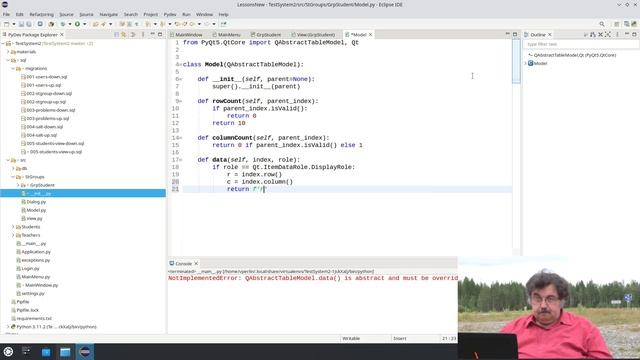
Task: Toggle Link with Editor in Package Explorer
Action: 124,35
